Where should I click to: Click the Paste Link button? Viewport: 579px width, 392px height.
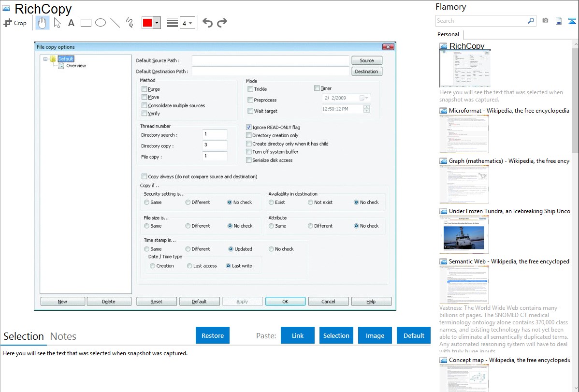point(298,335)
